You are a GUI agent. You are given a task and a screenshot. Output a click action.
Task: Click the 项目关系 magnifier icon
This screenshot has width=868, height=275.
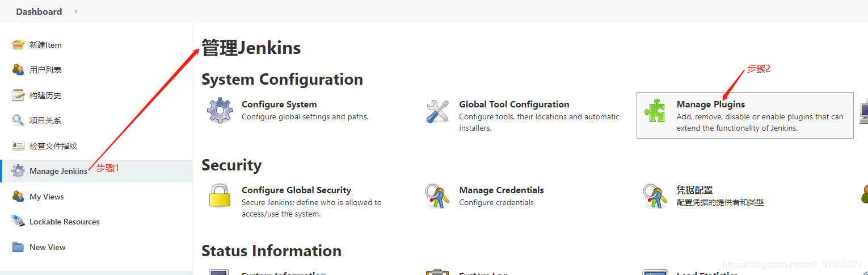tap(18, 120)
